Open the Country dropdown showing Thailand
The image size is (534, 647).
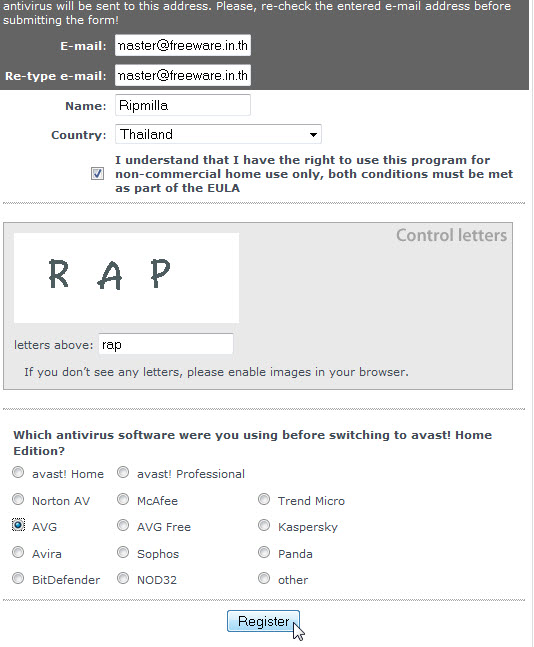(218, 135)
